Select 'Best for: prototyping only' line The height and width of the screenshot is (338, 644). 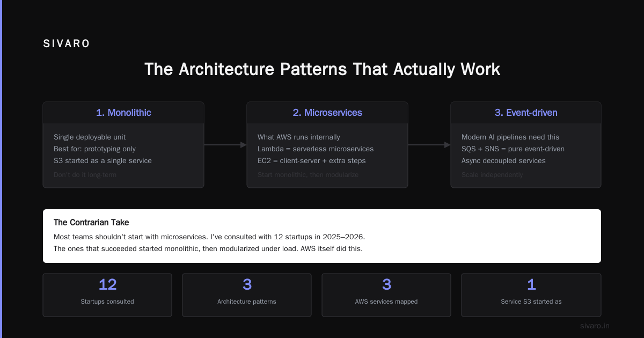pyautogui.click(x=94, y=149)
